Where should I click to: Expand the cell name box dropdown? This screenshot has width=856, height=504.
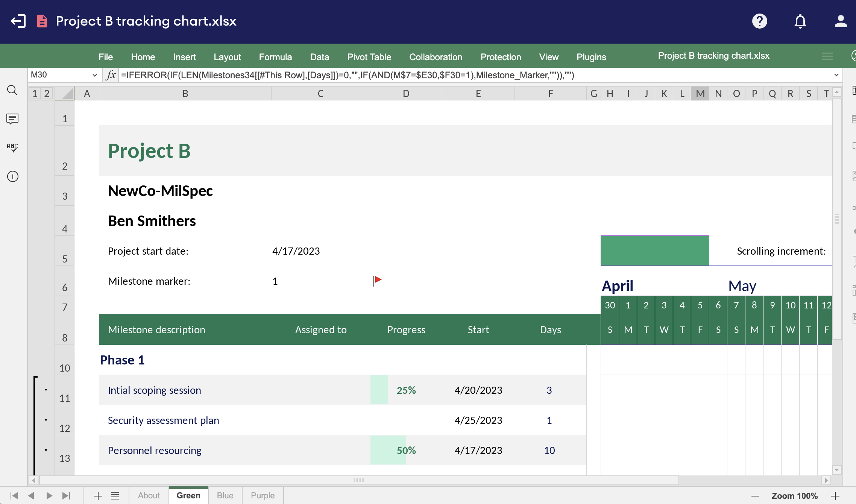click(x=95, y=75)
